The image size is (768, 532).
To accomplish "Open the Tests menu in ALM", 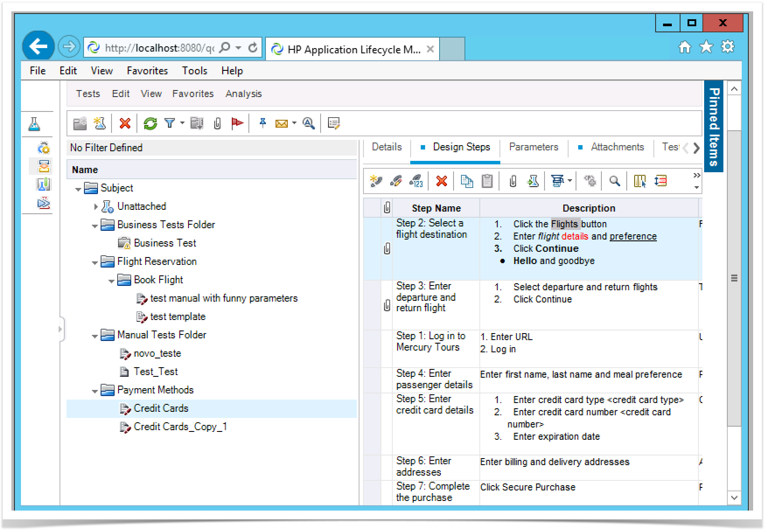I will (x=88, y=94).
